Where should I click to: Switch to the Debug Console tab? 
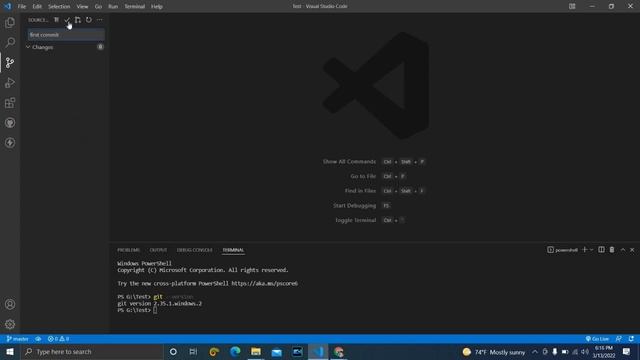point(194,250)
